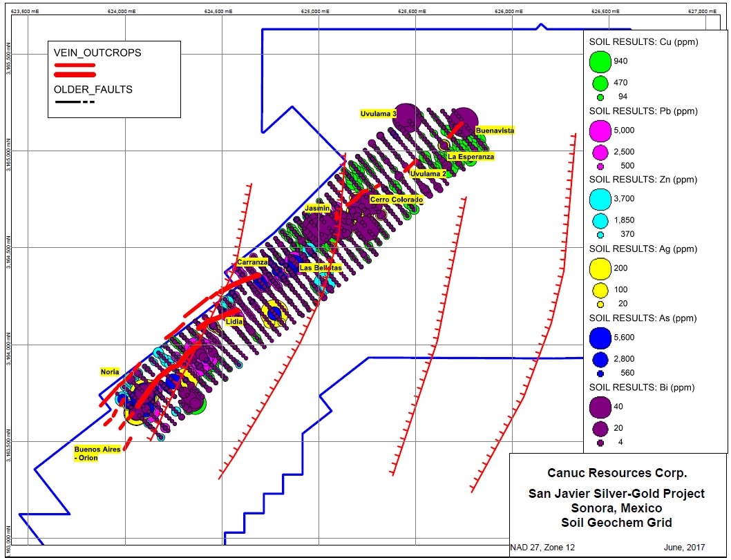The width and height of the screenshot is (731, 560).
Task: Click the Sonora, Mexico text
Action: (x=616, y=508)
